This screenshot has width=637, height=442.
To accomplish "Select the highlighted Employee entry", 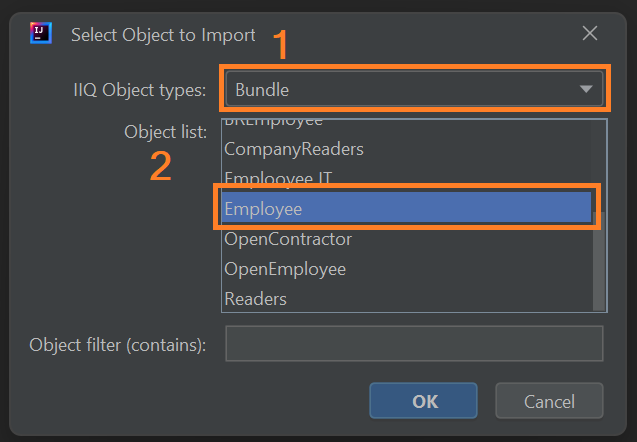I will (x=407, y=209).
